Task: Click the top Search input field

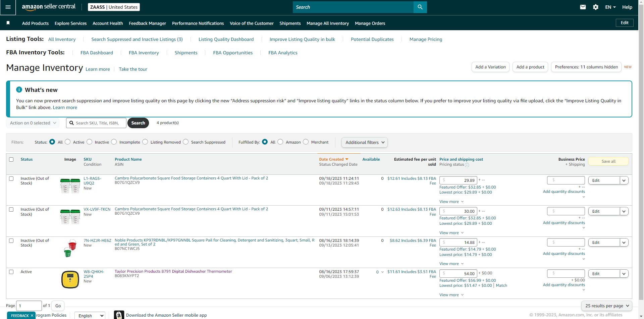Action: click(353, 7)
